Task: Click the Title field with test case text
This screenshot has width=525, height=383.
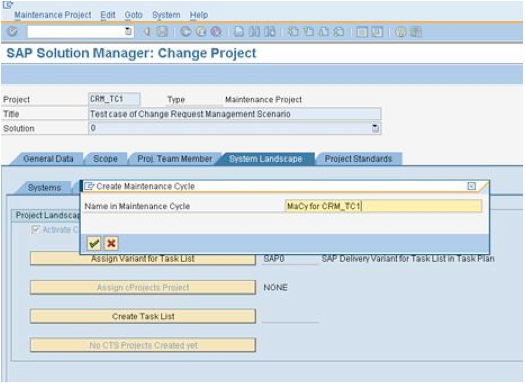Action: coord(234,114)
